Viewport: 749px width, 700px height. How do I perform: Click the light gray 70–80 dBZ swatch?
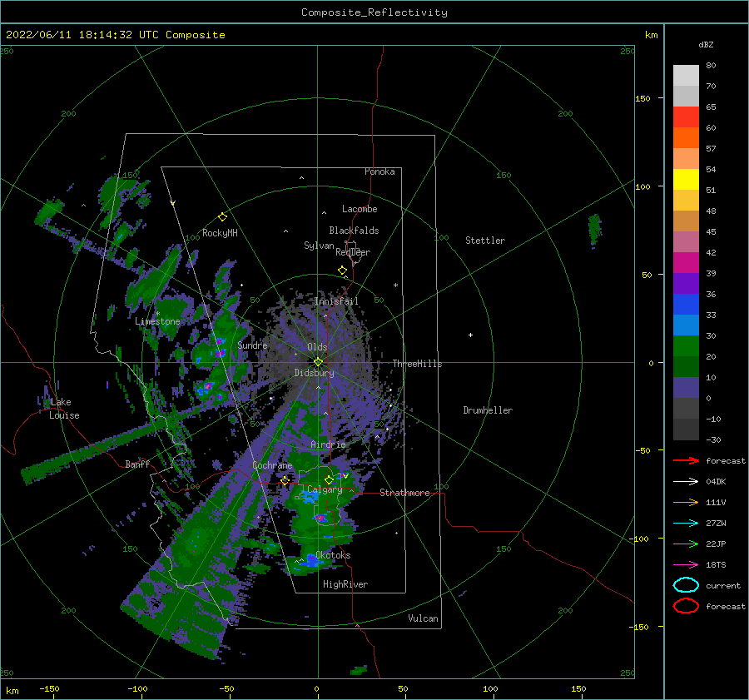686,76
